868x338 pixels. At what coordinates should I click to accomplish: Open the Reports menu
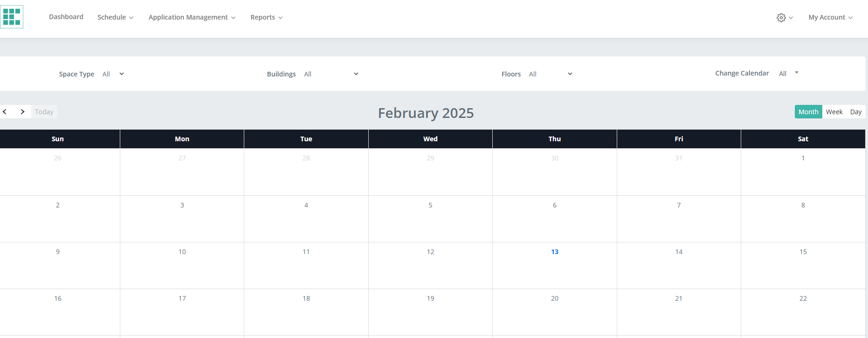click(266, 17)
